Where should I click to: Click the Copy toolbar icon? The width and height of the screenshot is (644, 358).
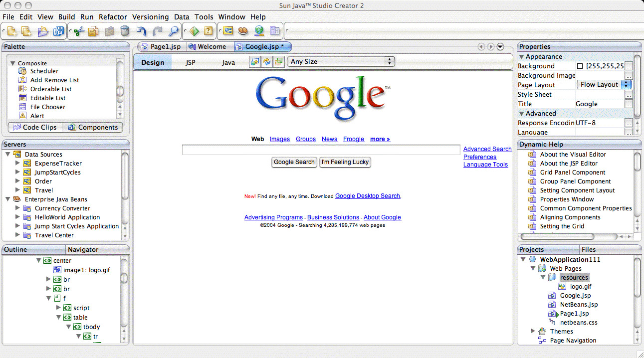coord(93,31)
